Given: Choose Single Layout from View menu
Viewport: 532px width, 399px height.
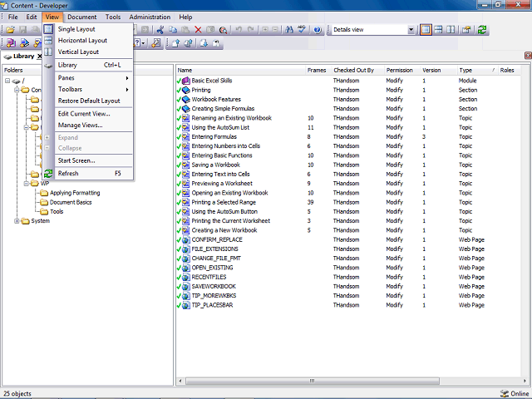Looking at the screenshot, I should [x=88, y=29].
